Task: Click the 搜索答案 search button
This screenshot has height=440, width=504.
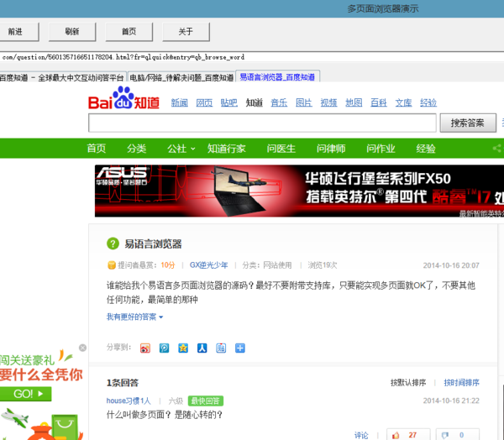Action: tap(468, 123)
